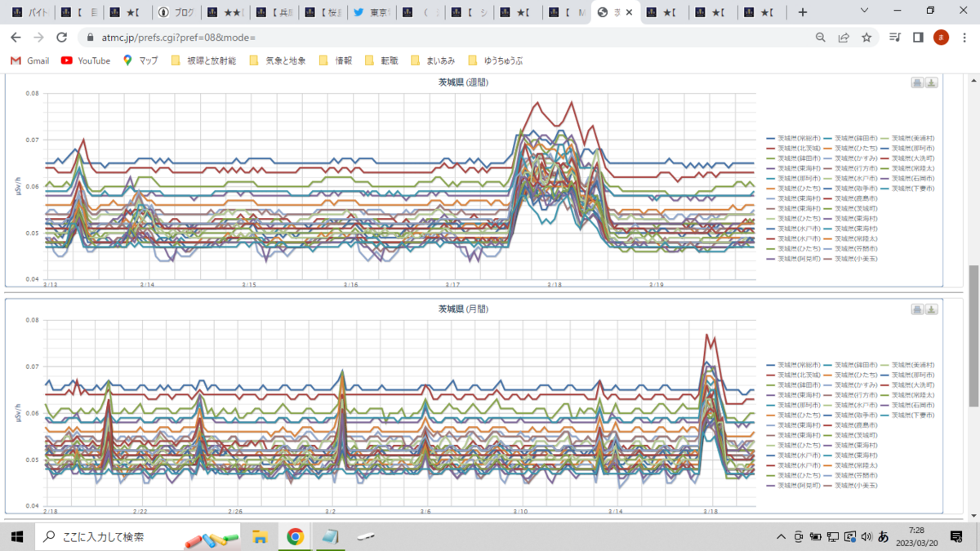Show hidden system tray icons
The height and width of the screenshot is (551, 980).
tap(782, 536)
